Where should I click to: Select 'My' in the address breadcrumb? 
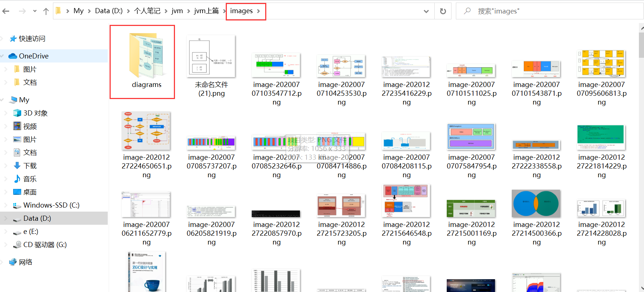[79, 11]
